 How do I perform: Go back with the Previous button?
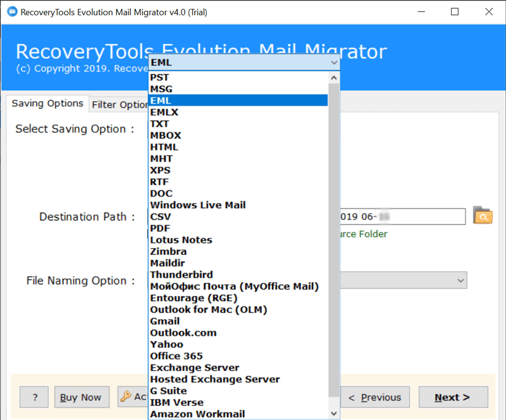pyautogui.click(x=375, y=397)
